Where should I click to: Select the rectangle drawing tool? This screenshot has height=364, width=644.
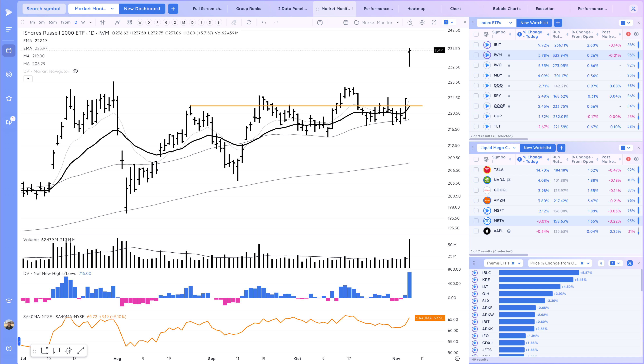click(44, 350)
